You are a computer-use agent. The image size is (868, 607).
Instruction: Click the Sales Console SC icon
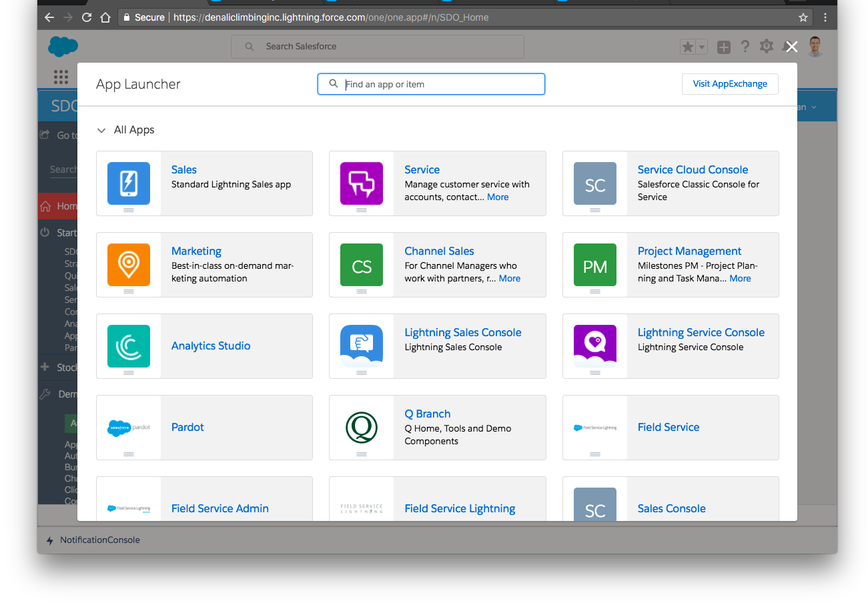[x=595, y=505]
